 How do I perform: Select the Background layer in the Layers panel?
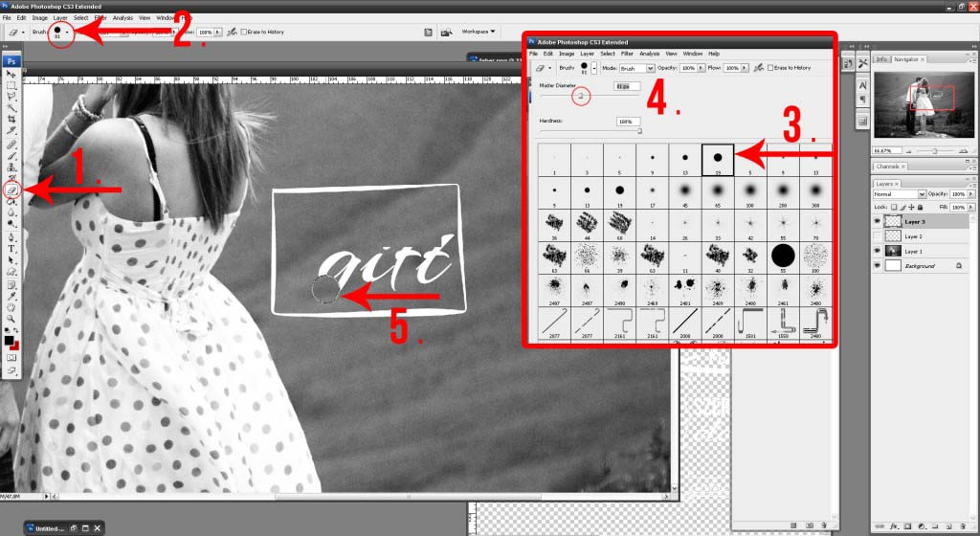tap(919, 265)
